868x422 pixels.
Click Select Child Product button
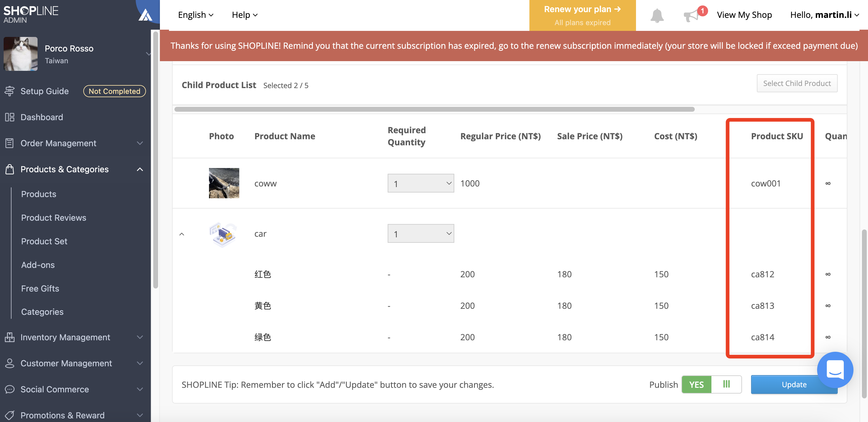(797, 83)
